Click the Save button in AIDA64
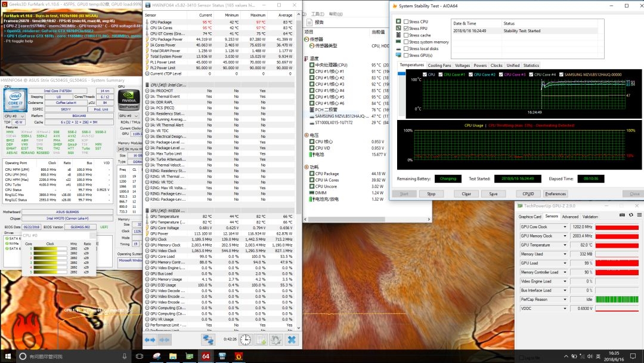This screenshot has width=644, height=363. pyautogui.click(x=493, y=193)
